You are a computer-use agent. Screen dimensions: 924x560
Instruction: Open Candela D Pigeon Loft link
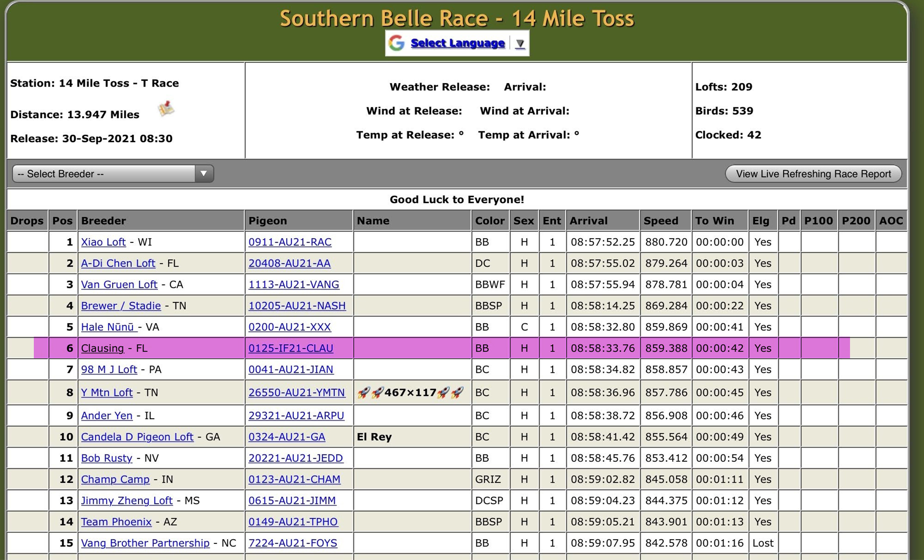click(137, 436)
